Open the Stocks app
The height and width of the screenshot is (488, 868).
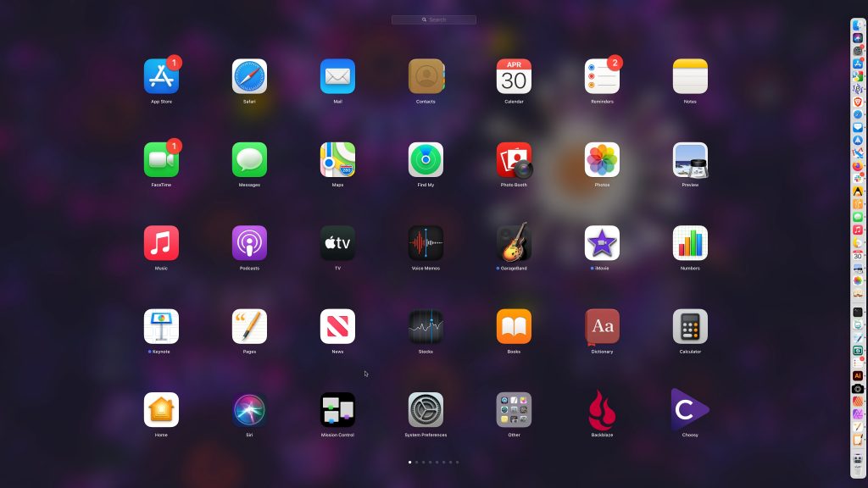426,326
